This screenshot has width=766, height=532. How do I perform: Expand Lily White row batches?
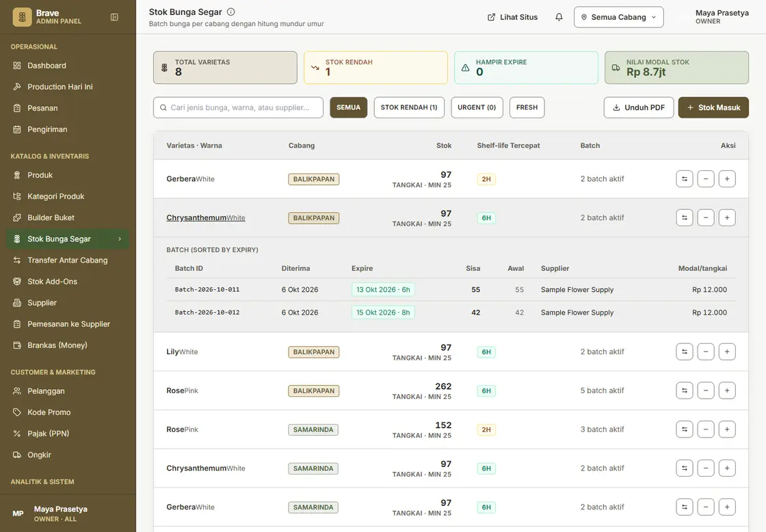(182, 351)
